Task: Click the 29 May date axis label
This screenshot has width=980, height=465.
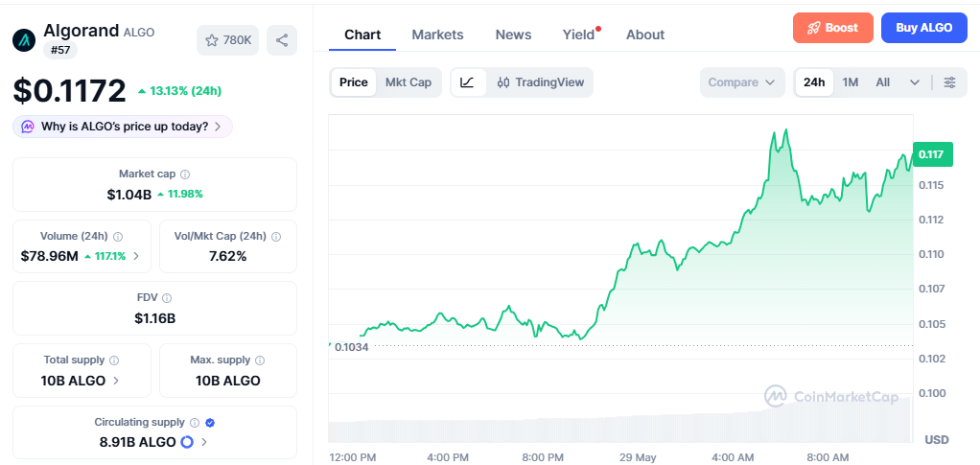Action: pos(638,457)
